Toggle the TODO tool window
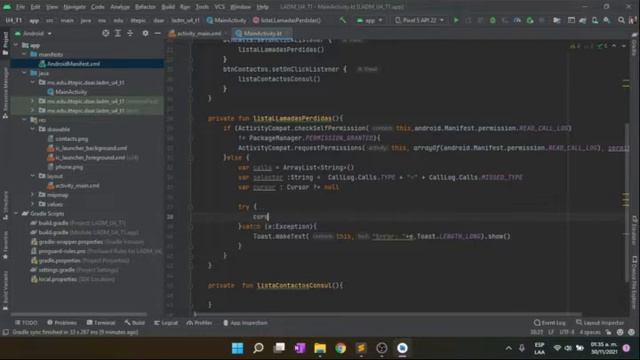Image resolution: width=640 pixels, height=360 pixels. point(26,323)
